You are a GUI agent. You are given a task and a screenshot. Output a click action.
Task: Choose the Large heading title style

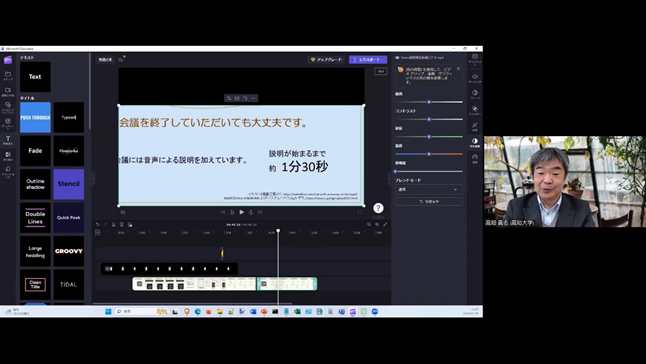pyautogui.click(x=35, y=251)
